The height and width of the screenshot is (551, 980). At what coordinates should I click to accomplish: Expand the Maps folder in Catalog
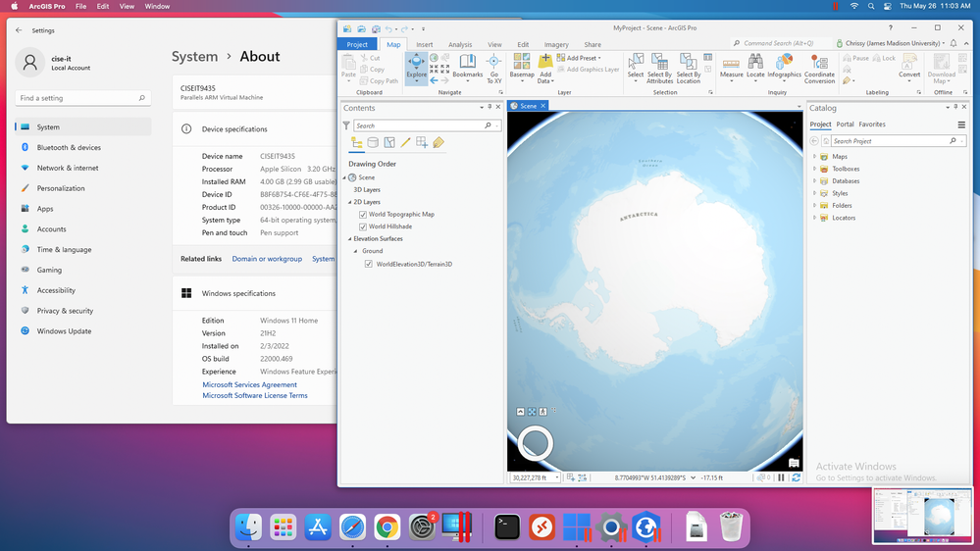814,157
